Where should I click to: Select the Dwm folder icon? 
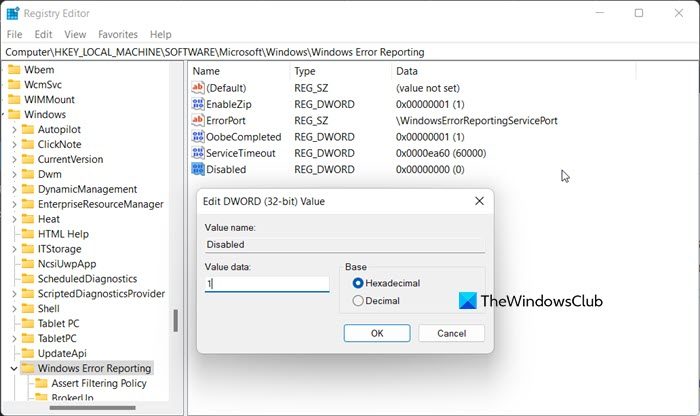coord(28,174)
